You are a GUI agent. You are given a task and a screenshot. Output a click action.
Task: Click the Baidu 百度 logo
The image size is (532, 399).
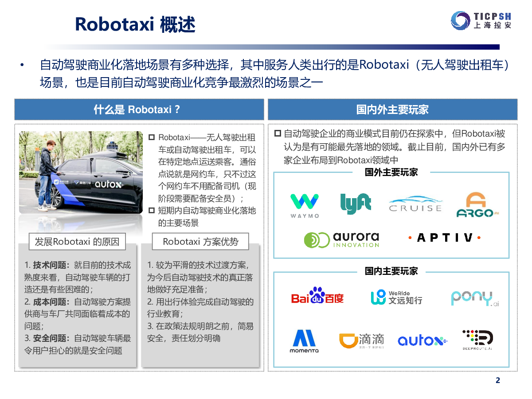[317, 296]
